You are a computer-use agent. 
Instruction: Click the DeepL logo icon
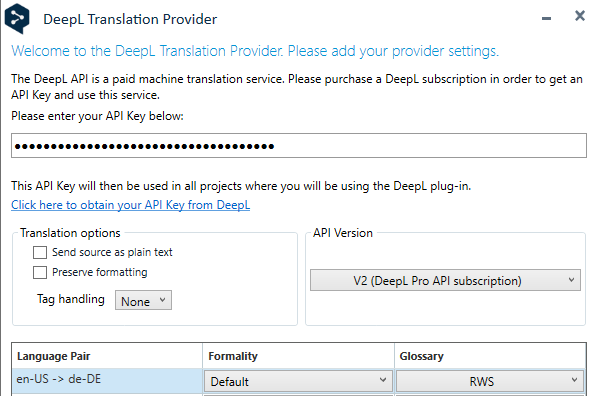[x=17, y=18]
